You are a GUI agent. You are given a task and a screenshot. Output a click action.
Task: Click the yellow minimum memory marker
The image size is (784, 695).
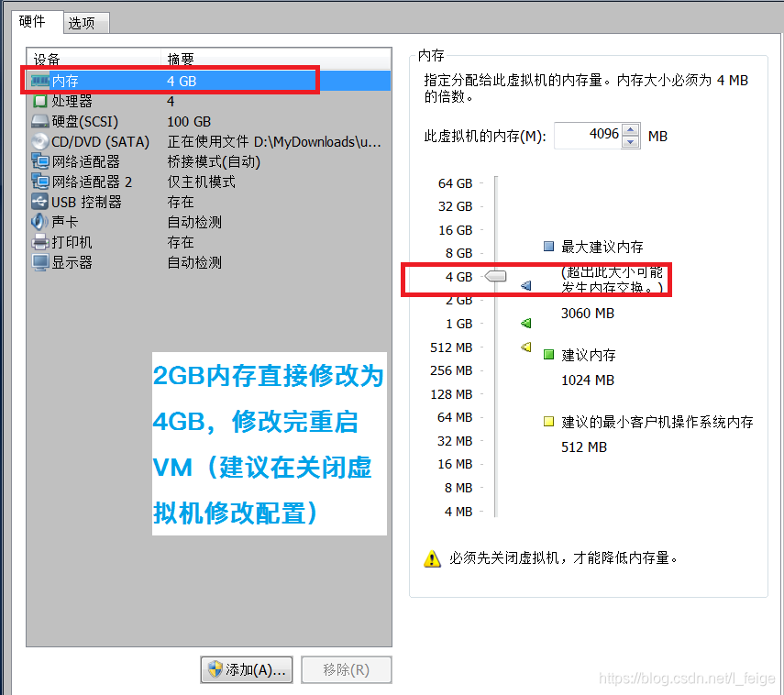pos(525,347)
